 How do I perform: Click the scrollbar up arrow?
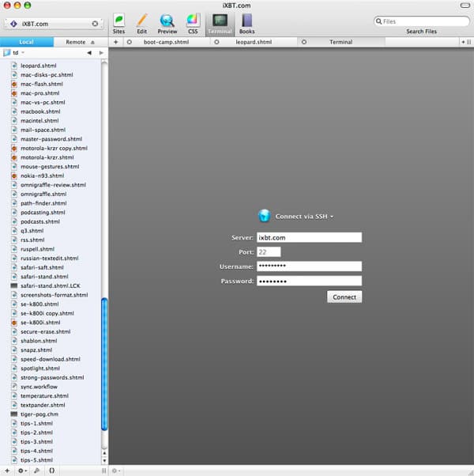[x=104, y=453]
